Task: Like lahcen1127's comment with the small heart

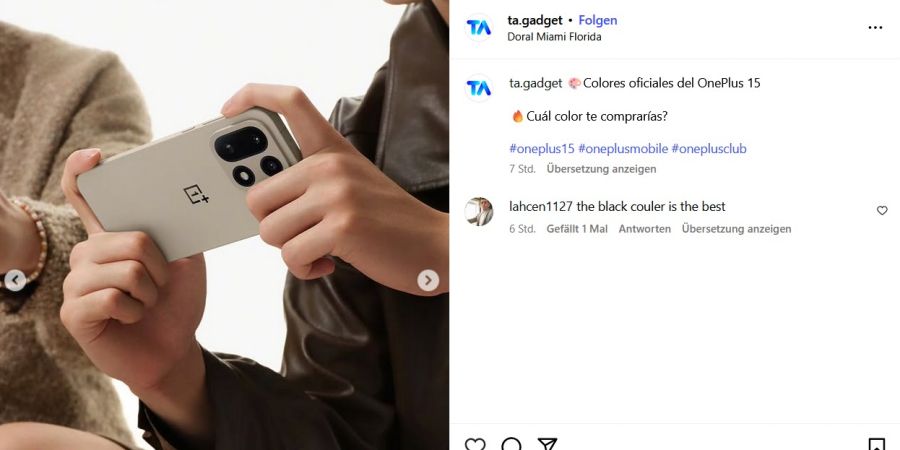Action: 882,211
